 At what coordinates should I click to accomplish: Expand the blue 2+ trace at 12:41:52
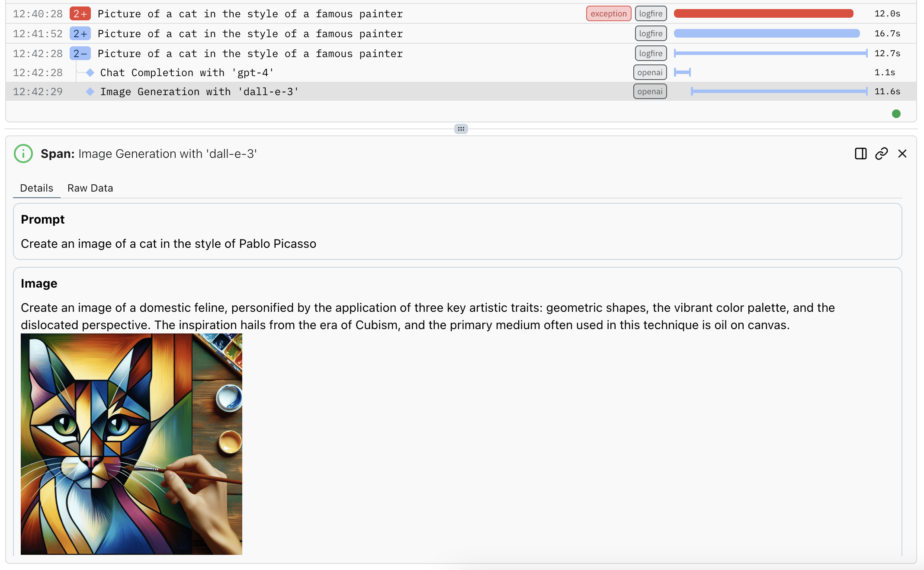click(80, 34)
